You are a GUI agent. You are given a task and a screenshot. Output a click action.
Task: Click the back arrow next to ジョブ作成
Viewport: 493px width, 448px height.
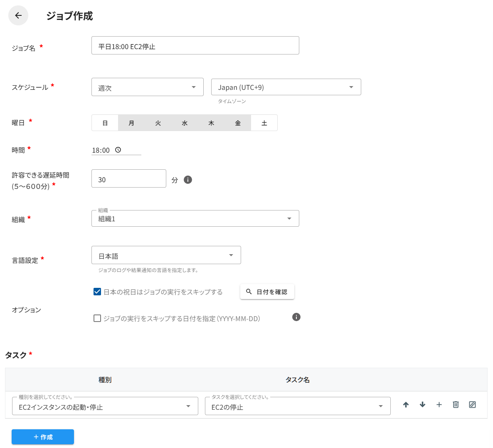(x=18, y=15)
